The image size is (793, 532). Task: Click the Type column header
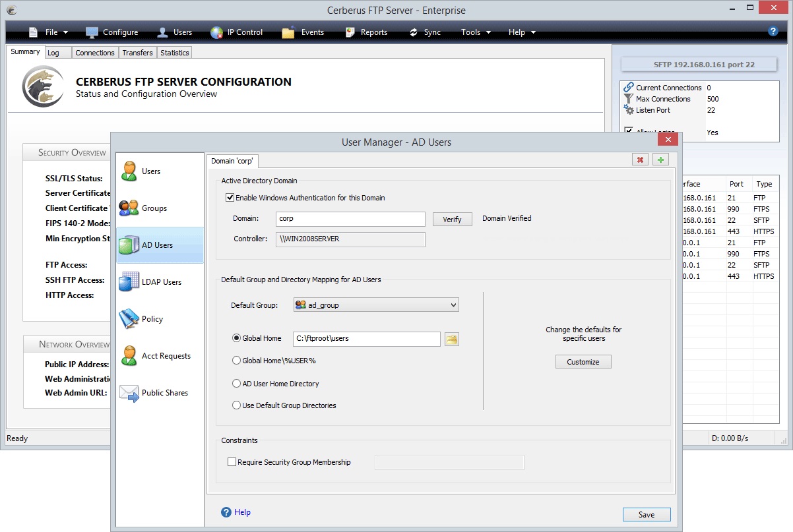coord(767,184)
